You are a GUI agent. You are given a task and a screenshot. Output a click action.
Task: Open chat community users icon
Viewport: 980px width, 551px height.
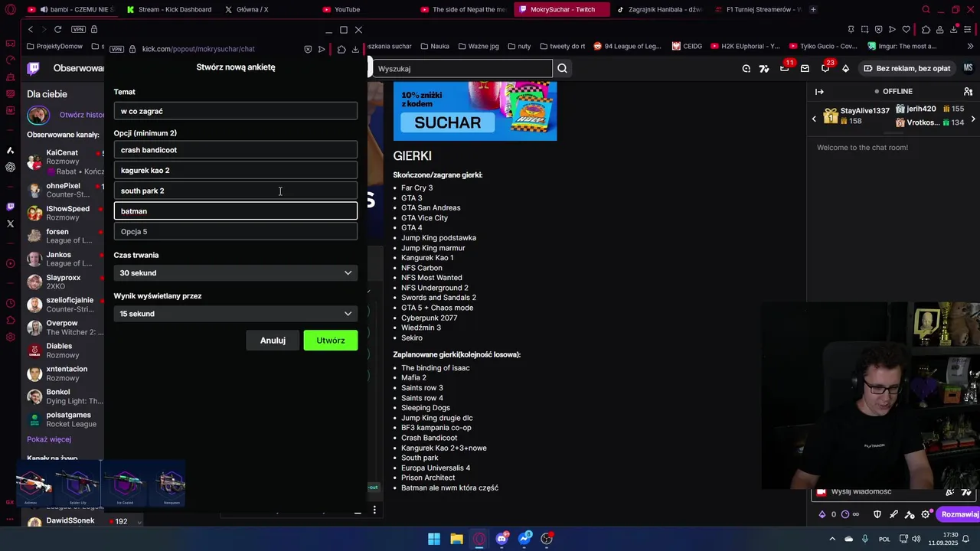point(968,92)
